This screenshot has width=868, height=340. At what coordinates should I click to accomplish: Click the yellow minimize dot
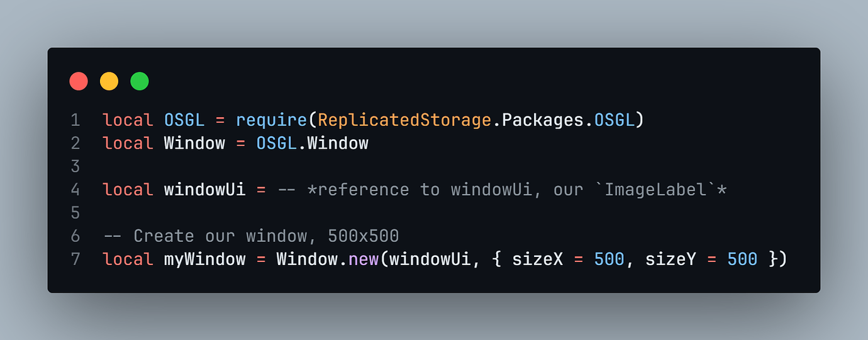point(109,81)
